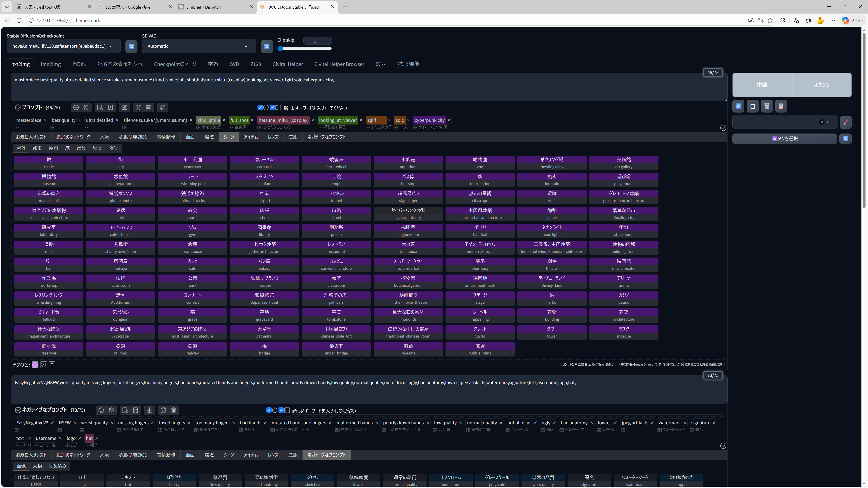868x488 pixels.
Task: Click the trash icon in positive prompt toolbar
Action: pyautogui.click(x=148, y=108)
